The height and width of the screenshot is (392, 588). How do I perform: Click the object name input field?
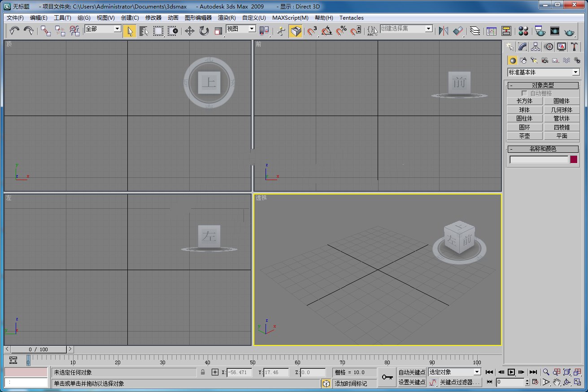[539, 159]
